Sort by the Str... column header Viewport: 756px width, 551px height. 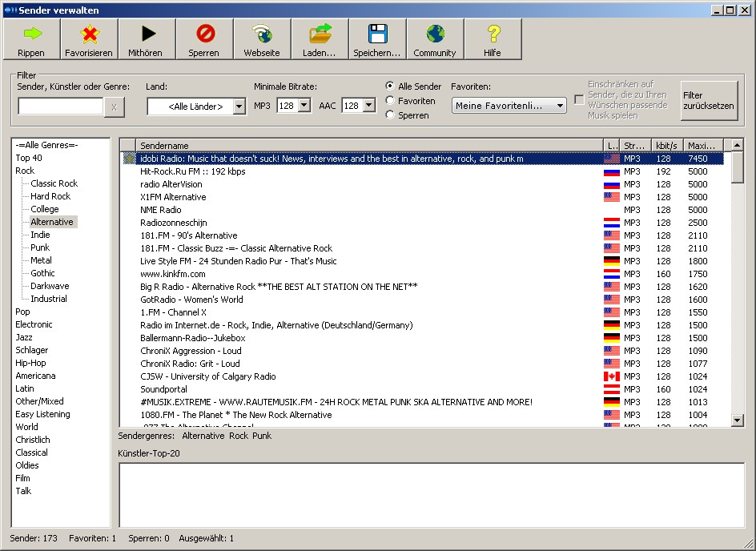pos(634,145)
